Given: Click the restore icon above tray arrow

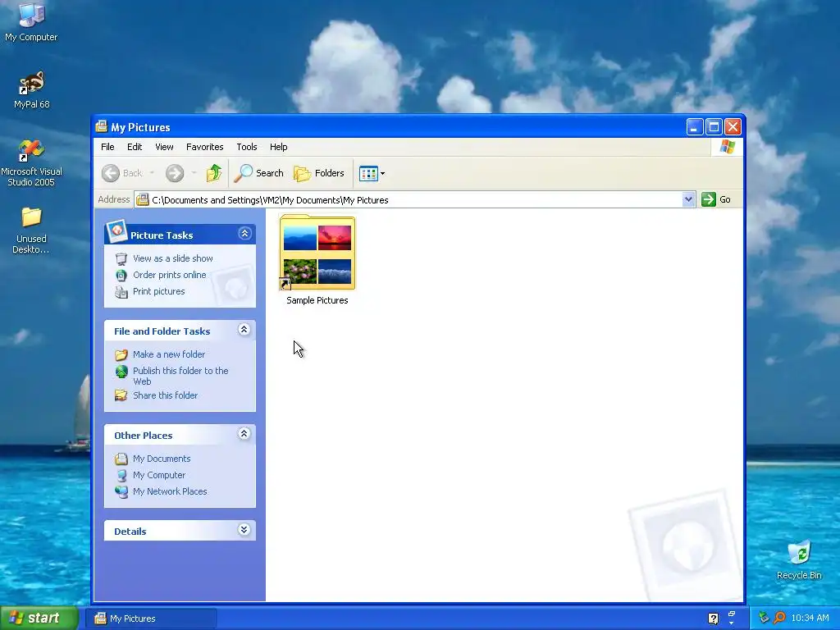Looking at the screenshot, I should coord(732,614).
